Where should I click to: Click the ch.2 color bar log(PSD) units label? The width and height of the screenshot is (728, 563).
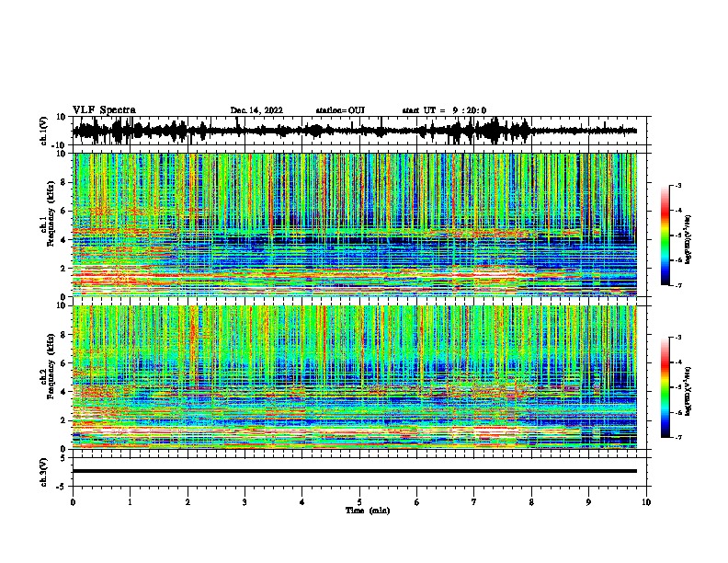pos(688,392)
